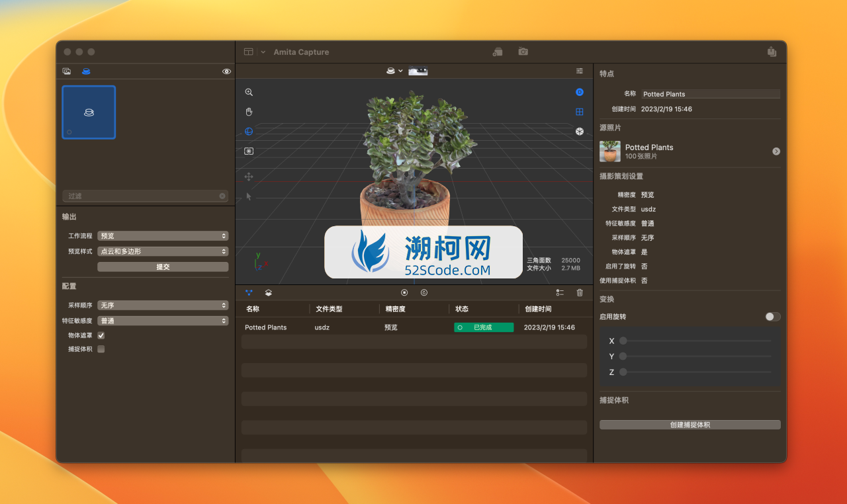Screen dimensions: 847x504
Task: Open the layout chevron next to Amita Capture
Action: pyautogui.click(x=263, y=52)
